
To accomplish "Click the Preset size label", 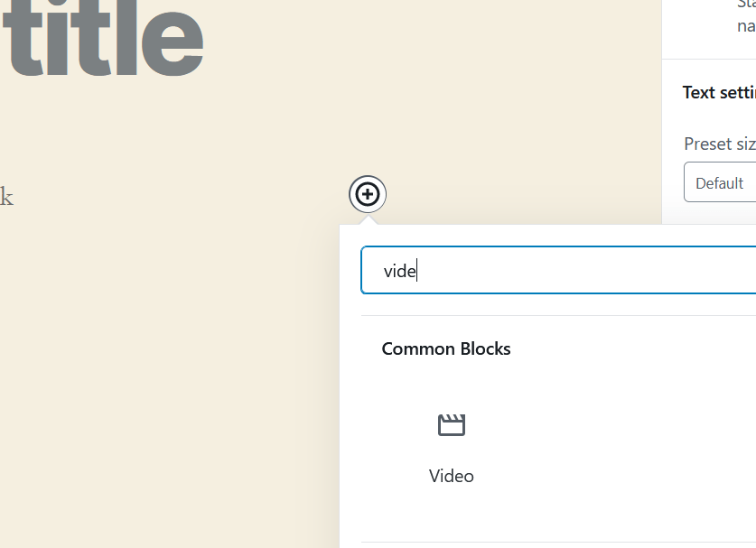I will tap(720, 144).
